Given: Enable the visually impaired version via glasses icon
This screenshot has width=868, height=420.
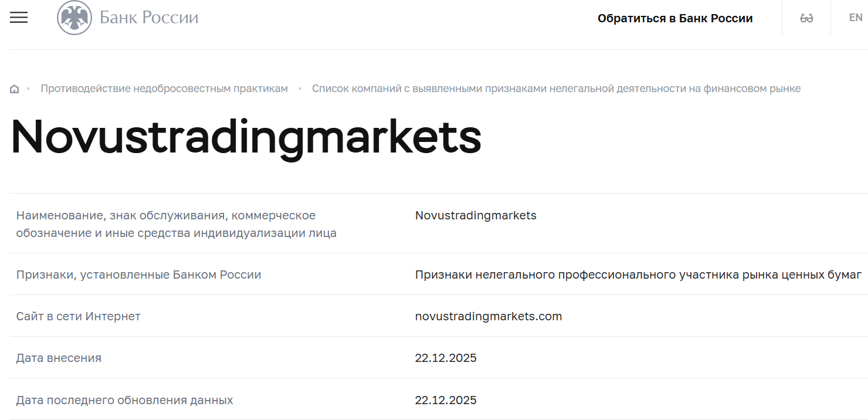Looking at the screenshot, I should 806,18.
